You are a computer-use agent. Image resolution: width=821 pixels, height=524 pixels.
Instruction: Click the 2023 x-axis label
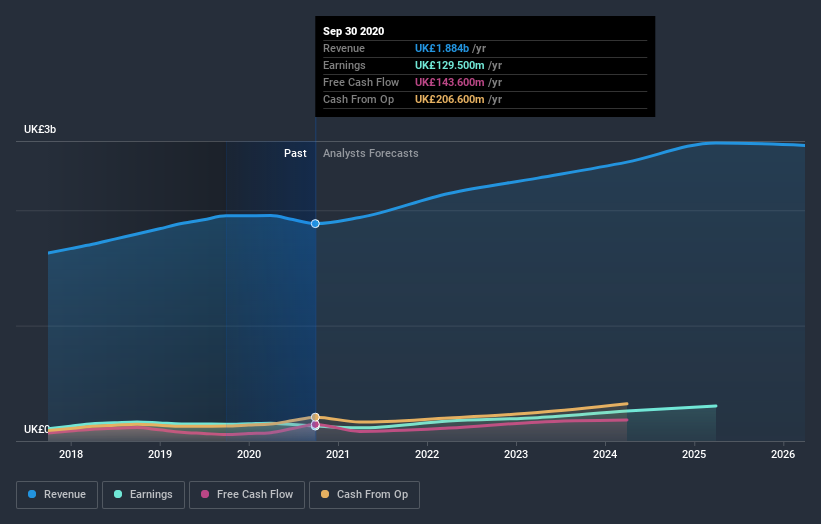(516, 454)
